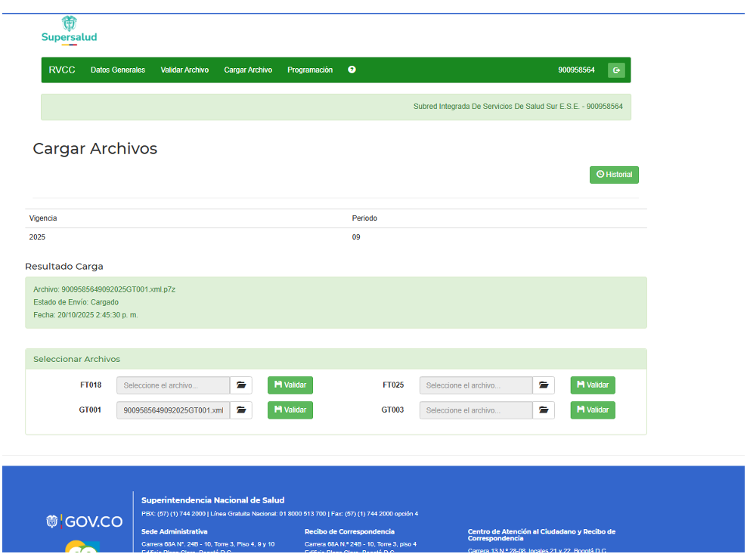Validate the FT018 file

[x=290, y=385]
